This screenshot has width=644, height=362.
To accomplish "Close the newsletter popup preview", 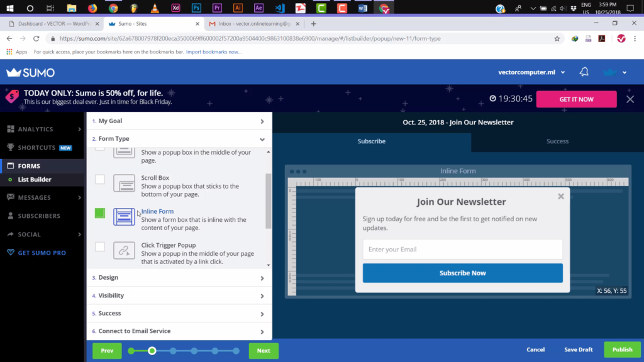I will (560, 197).
